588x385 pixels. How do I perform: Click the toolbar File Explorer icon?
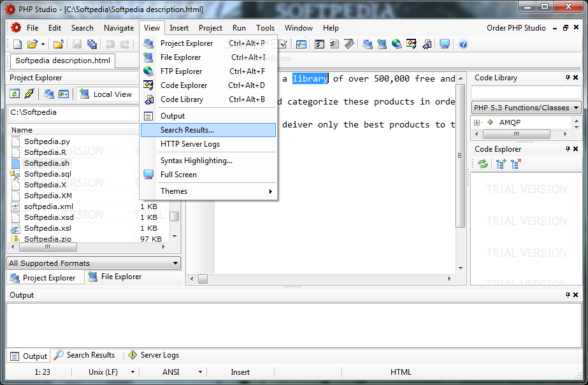tap(382, 44)
